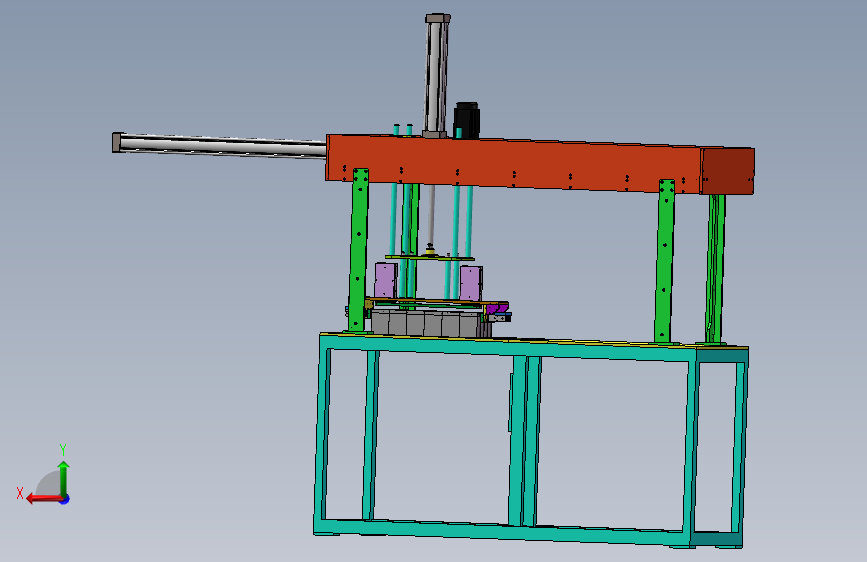Select the left purple block
The height and width of the screenshot is (562, 867).
click(x=385, y=280)
